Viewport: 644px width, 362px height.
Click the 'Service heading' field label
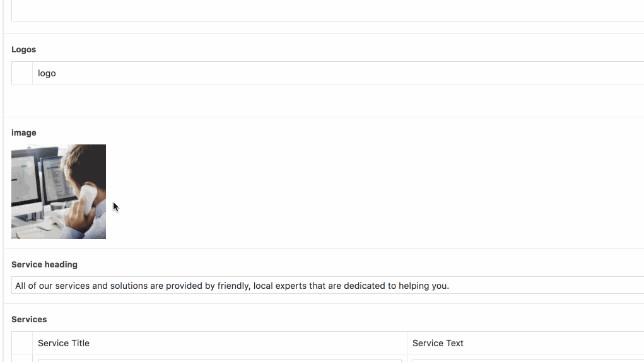click(44, 264)
